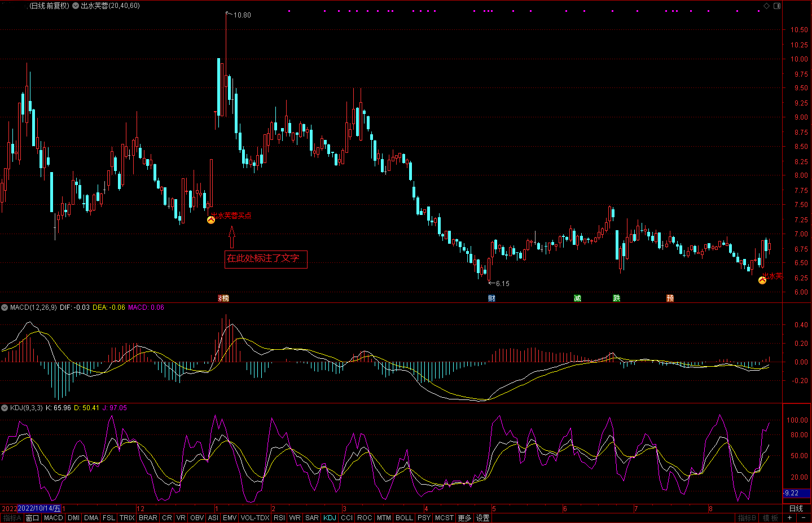
Task: Click the green 减 event marker
Action: 577,298
